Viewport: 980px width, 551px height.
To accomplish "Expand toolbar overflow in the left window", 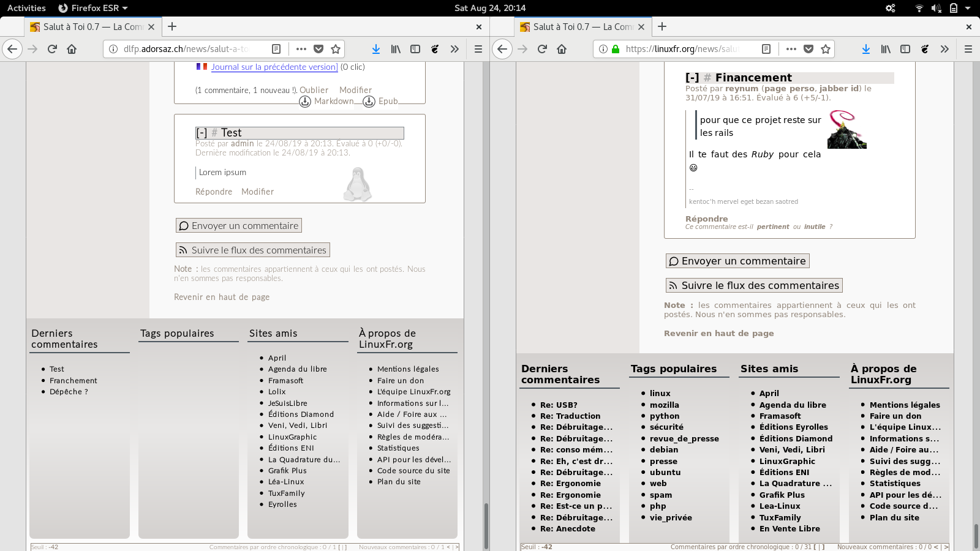I will coord(454,49).
